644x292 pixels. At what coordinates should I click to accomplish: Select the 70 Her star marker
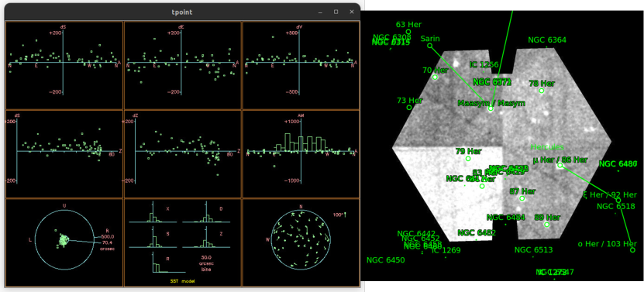[436, 77]
